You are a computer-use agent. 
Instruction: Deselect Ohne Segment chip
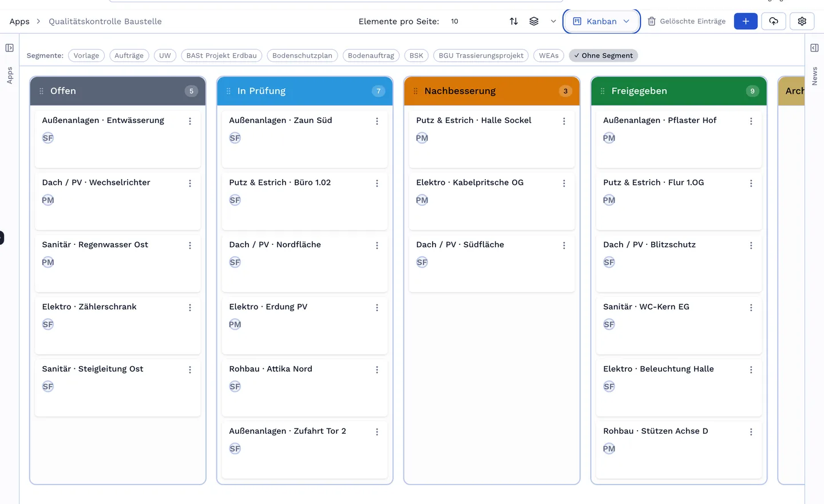[603, 55]
